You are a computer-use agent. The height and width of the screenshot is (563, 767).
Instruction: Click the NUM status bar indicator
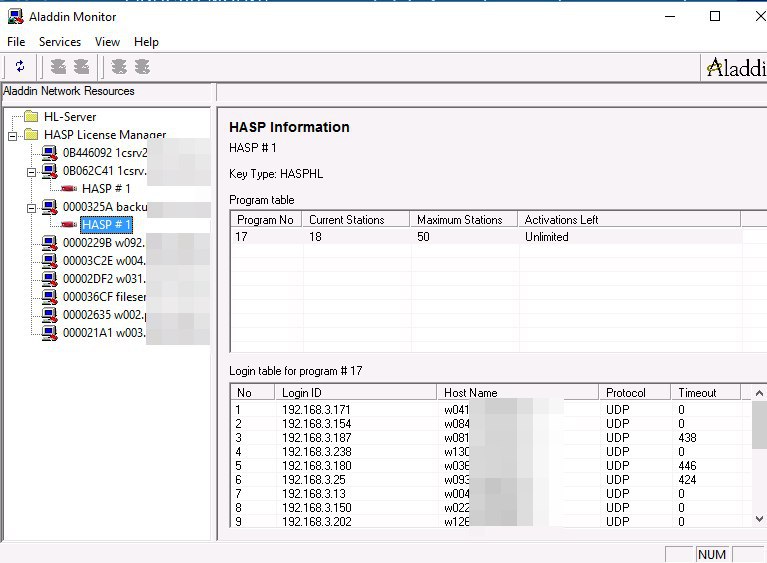pyautogui.click(x=712, y=555)
